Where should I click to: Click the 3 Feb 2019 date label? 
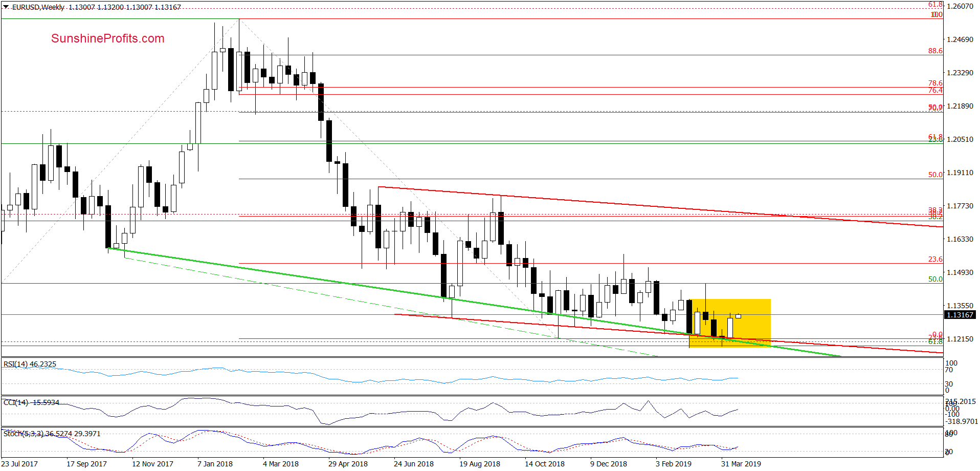click(673, 464)
